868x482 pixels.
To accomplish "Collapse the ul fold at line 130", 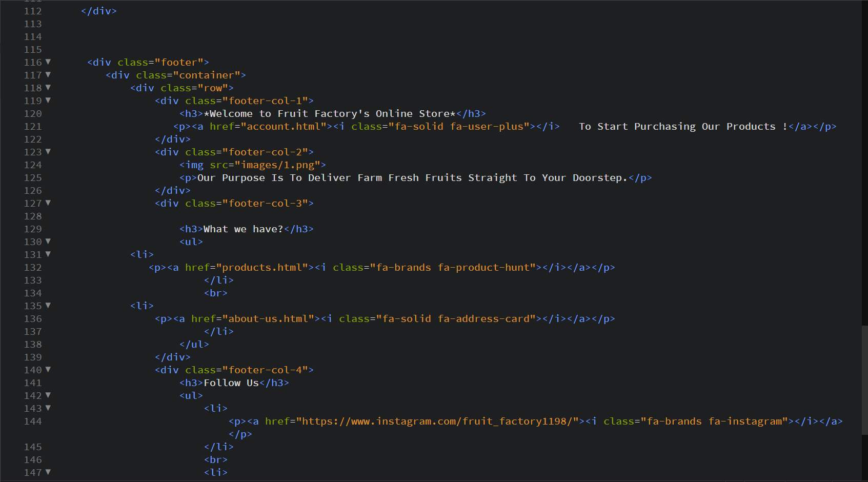I will [48, 242].
